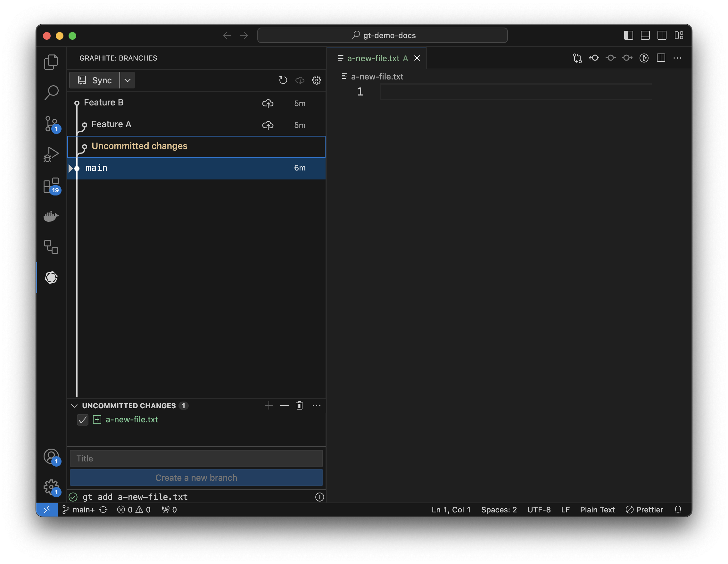Viewport: 728px width, 564px height.
Task: Click the Sync button
Action: pyautogui.click(x=95, y=80)
